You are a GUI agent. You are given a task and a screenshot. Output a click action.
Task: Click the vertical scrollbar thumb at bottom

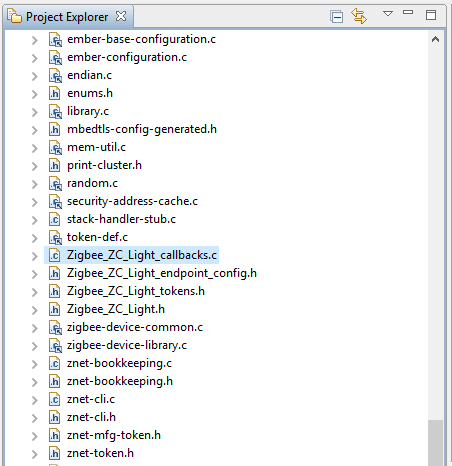(x=435, y=443)
